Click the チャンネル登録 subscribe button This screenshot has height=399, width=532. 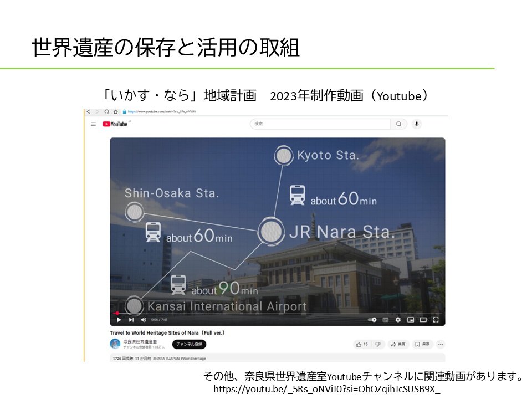coord(189,344)
